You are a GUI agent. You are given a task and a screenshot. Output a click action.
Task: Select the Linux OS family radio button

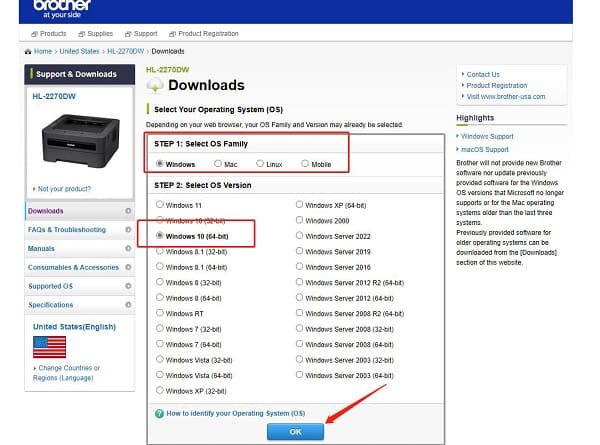click(260, 163)
